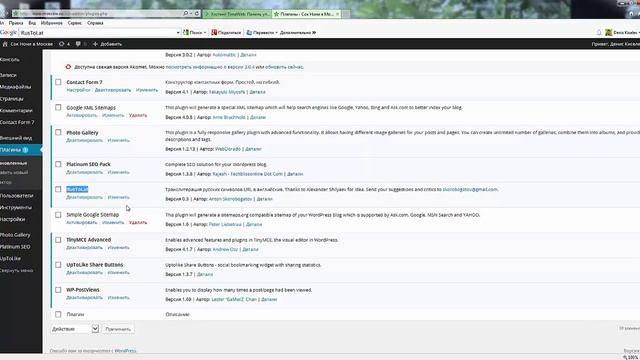
Task: Tick the Simple Google Sitemap checkbox
Action: click(58, 215)
